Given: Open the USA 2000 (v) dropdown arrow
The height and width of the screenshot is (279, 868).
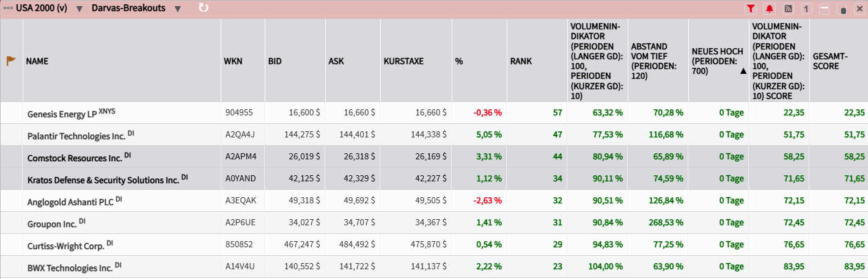Looking at the screenshot, I should (79, 9).
